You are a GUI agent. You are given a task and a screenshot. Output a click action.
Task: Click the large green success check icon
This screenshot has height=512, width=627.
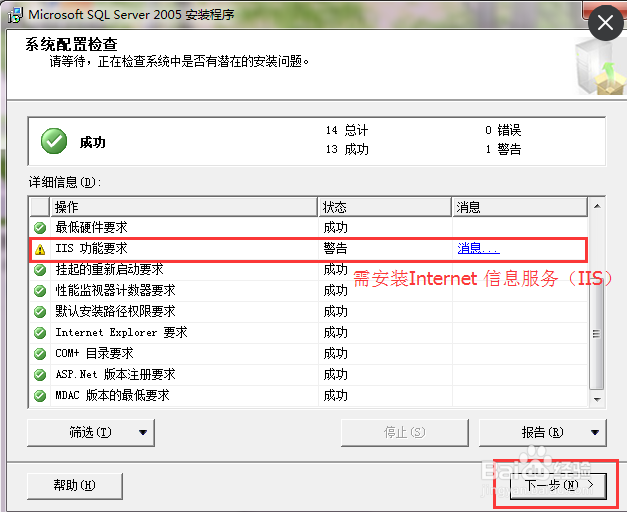click(x=54, y=141)
